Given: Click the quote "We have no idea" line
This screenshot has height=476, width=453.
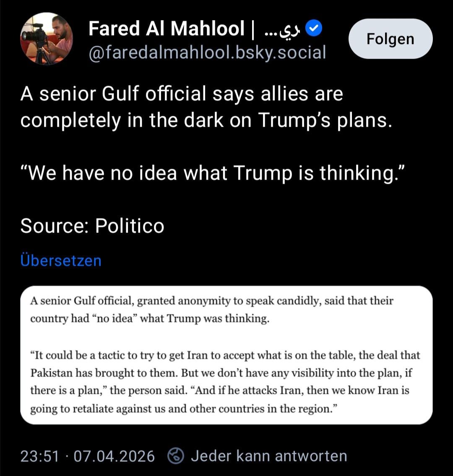Looking at the screenshot, I should 213,173.
